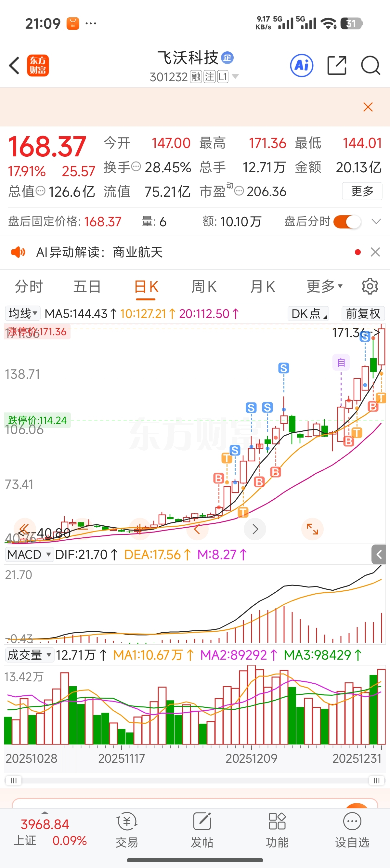Screen dimensions: 390x868
Task: Tap the back arrow icon
Action: point(14,65)
